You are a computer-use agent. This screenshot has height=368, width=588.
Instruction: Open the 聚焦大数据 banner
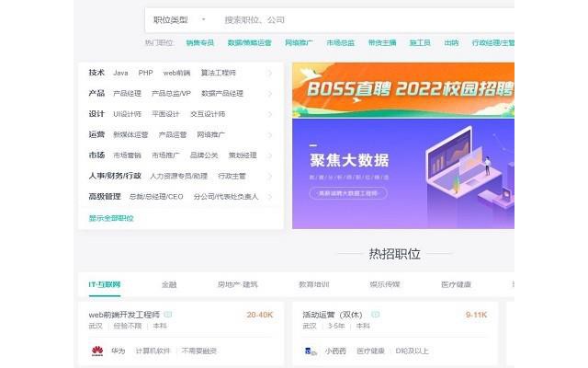tap(403, 174)
